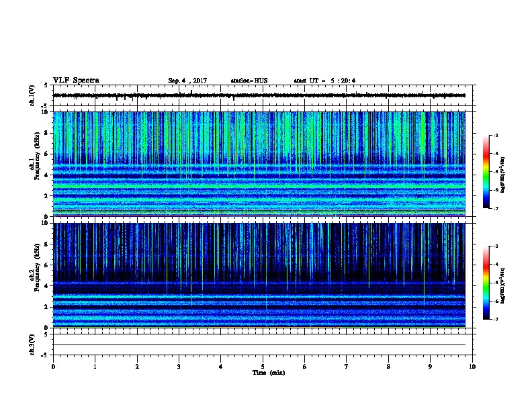This screenshot has height=411, width=532.
Task: Click the "-7" label on ch.1 color scale
Action: [x=495, y=208]
